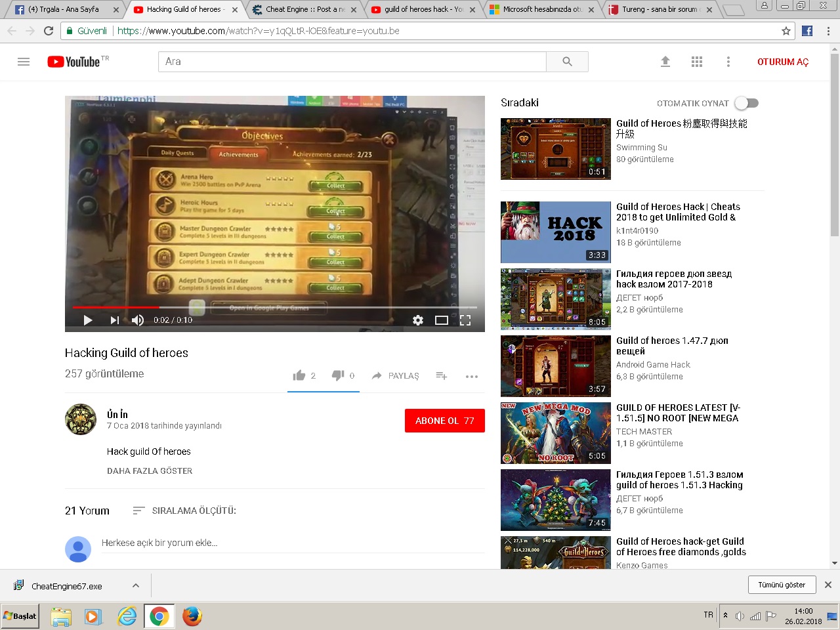Open Guild of Heroes Swimming Su thumbnail
The image size is (840, 630).
pos(555,149)
